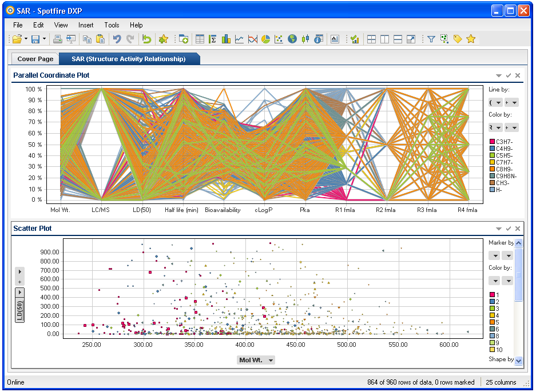Click the Undo arrow in toolbar

(117, 39)
